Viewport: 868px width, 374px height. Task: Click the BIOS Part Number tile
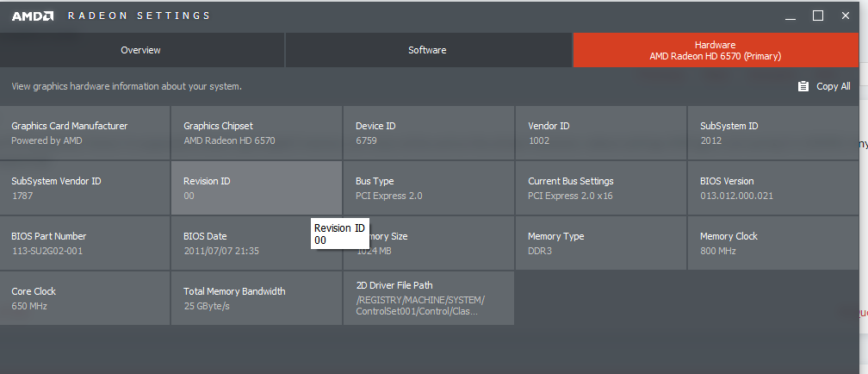pyautogui.click(x=84, y=243)
